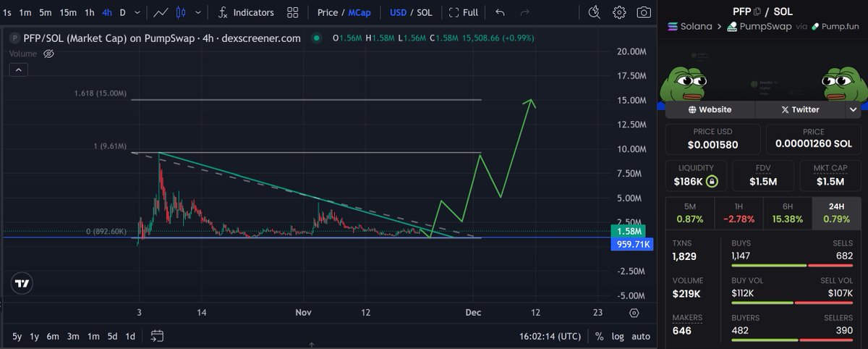Expand the timeframe interval dropdown
868x349 pixels.
pyautogui.click(x=139, y=12)
